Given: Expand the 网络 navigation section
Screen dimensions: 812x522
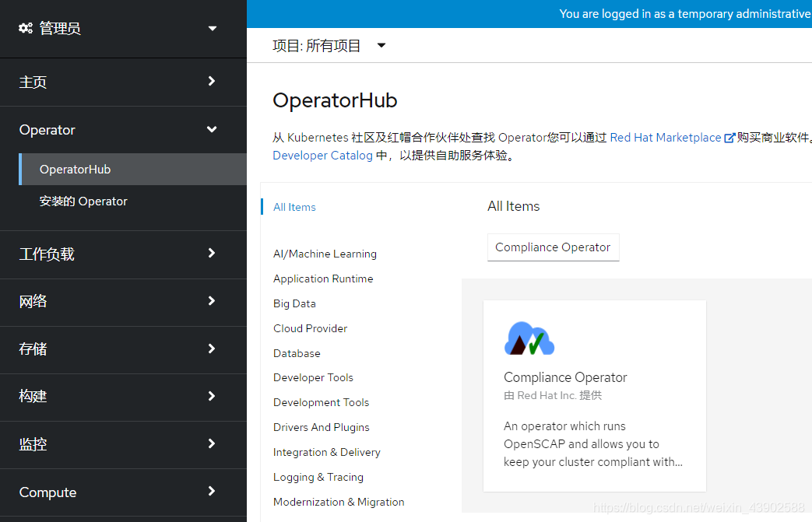Looking at the screenshot, I should coord(123,302).
